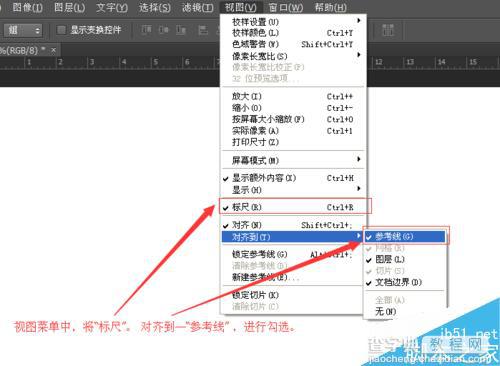Image resolution: width=500 pixels, height=366 pixels.
Task: Click the horizontal ruler at mark 4
Action: click(x=124, y=62)
